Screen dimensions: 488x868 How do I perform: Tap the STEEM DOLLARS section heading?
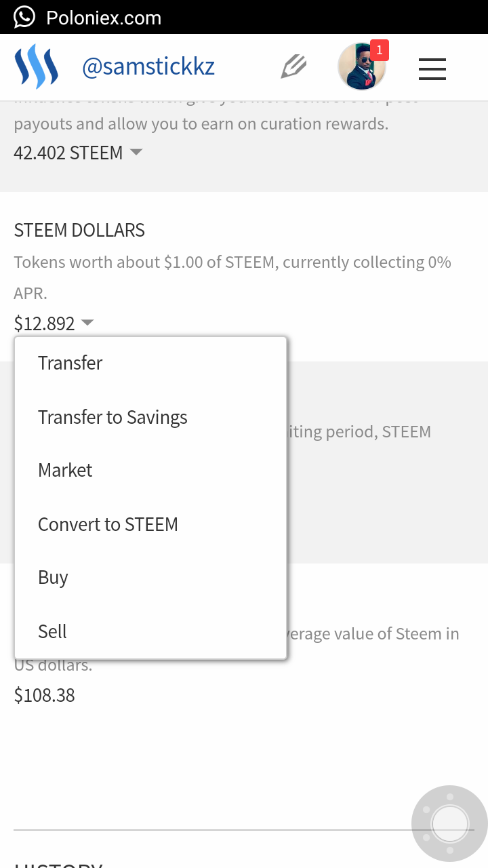point(79,231)
